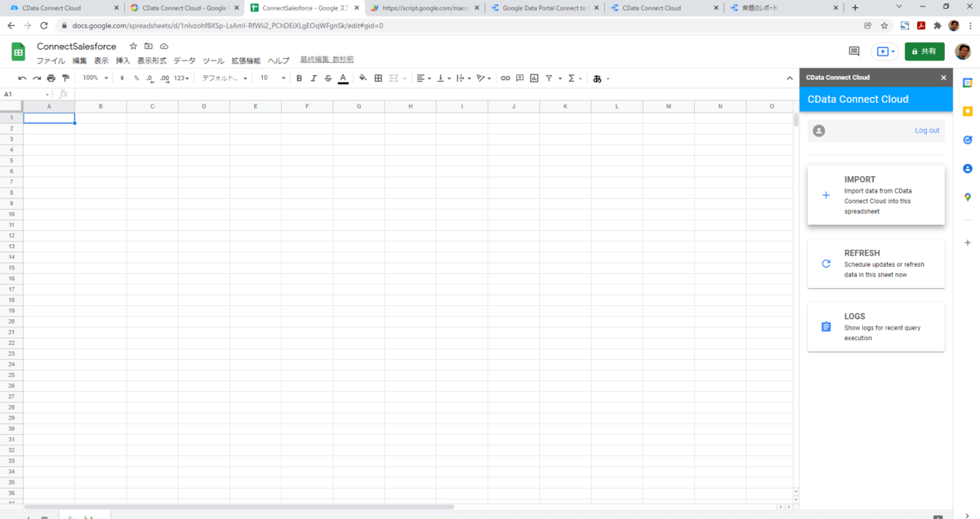Click Log out in CData panel
980x519 pixels.
[927, 131]
